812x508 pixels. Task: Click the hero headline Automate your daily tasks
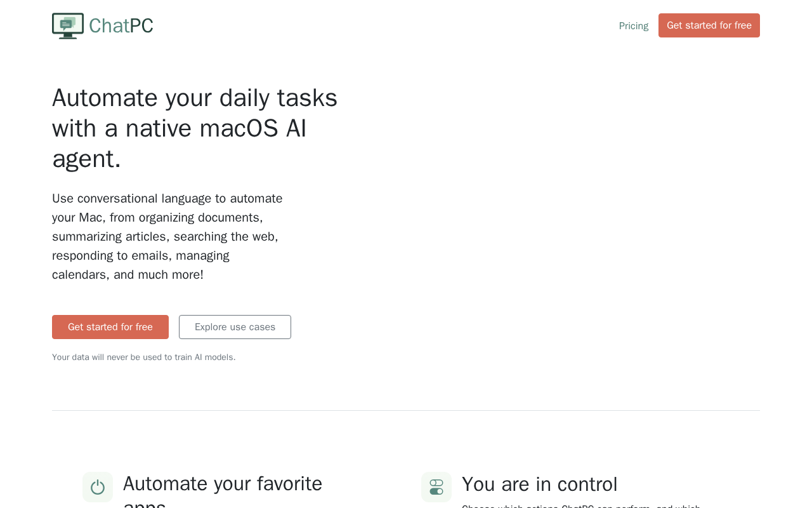[195, 98]
